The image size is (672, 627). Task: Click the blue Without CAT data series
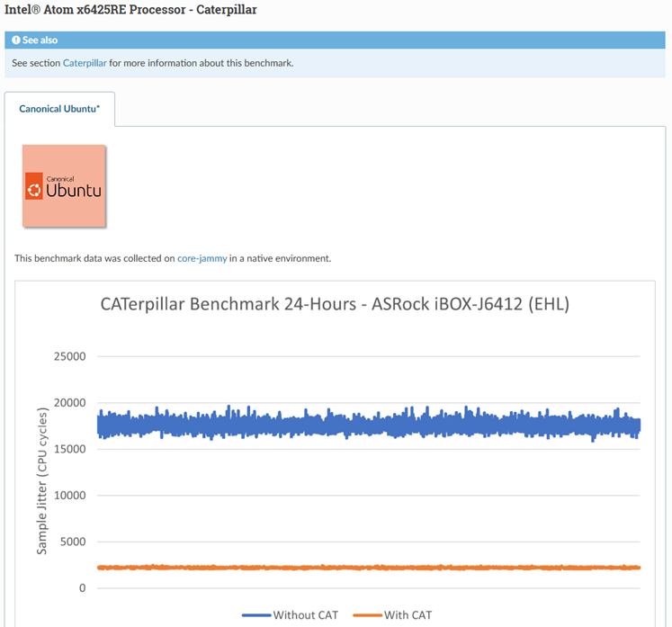click(x=369, y=425)
